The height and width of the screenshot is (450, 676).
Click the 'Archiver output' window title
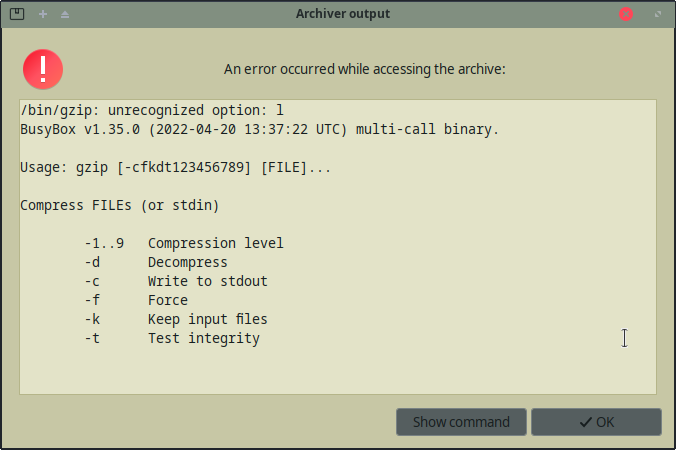click(x=343, y=14)
